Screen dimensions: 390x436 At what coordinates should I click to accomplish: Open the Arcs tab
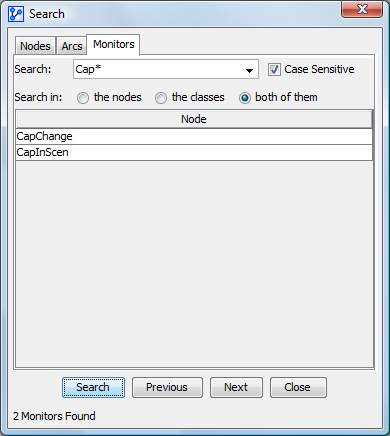(x=72, y=46)
